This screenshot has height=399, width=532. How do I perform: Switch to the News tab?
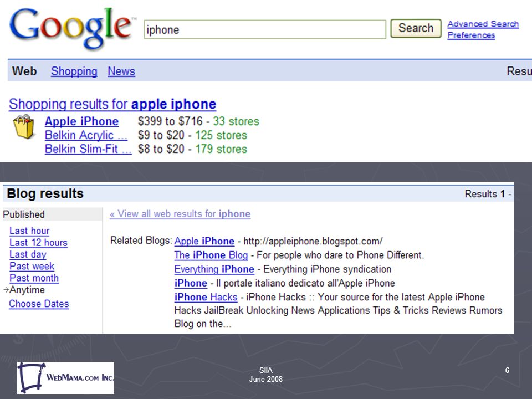(121, 71)
